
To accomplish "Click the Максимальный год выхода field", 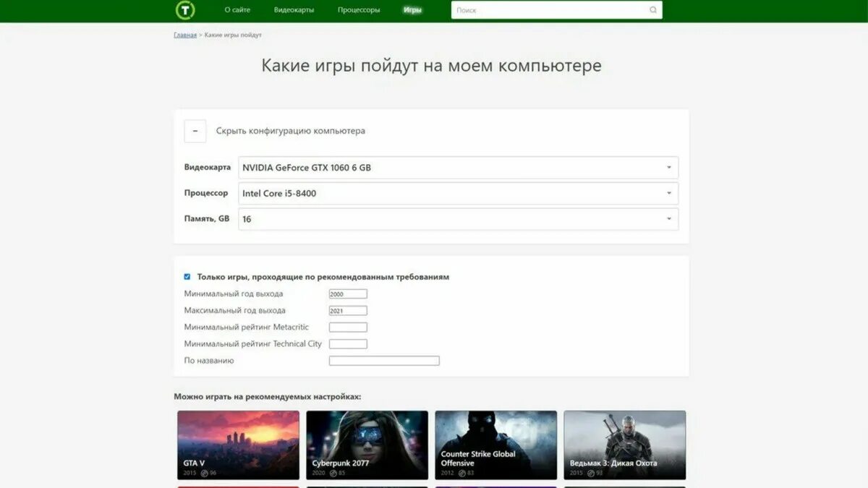I will tap(348, 311).
